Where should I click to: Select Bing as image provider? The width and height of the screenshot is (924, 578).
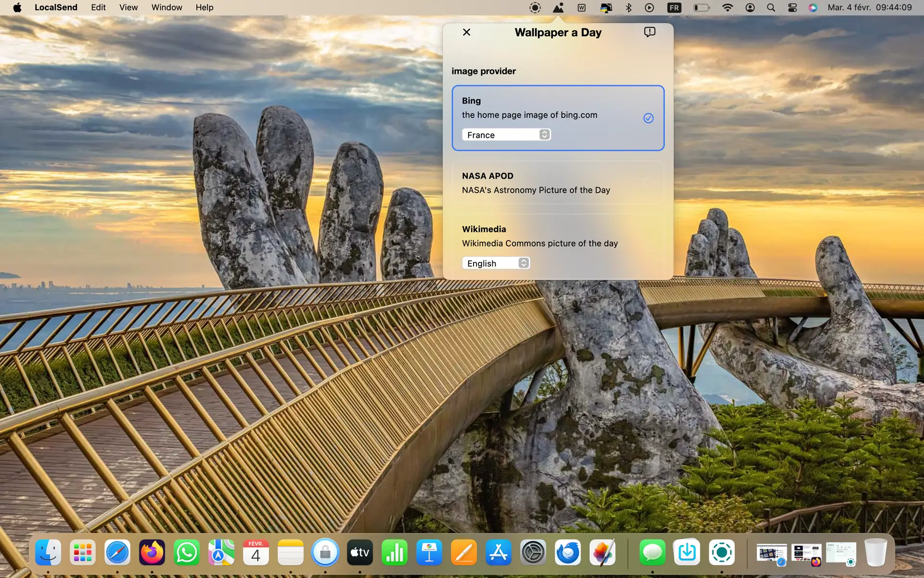click(x=558, y=118)
